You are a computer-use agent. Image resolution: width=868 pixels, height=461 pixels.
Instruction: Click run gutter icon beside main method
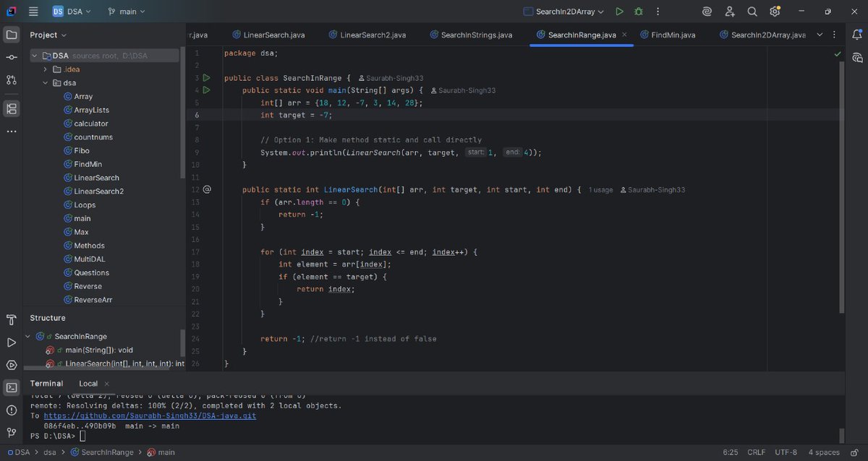[206, 90]
